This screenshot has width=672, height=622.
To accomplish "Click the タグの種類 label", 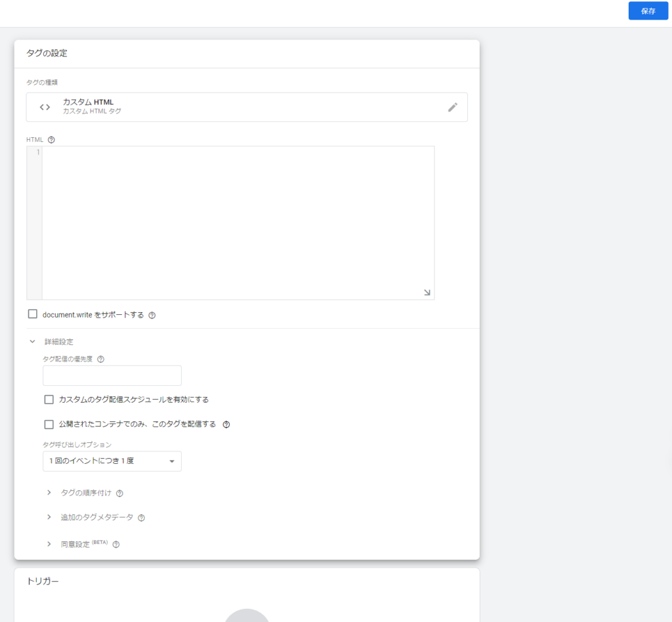I will [42, 82].
